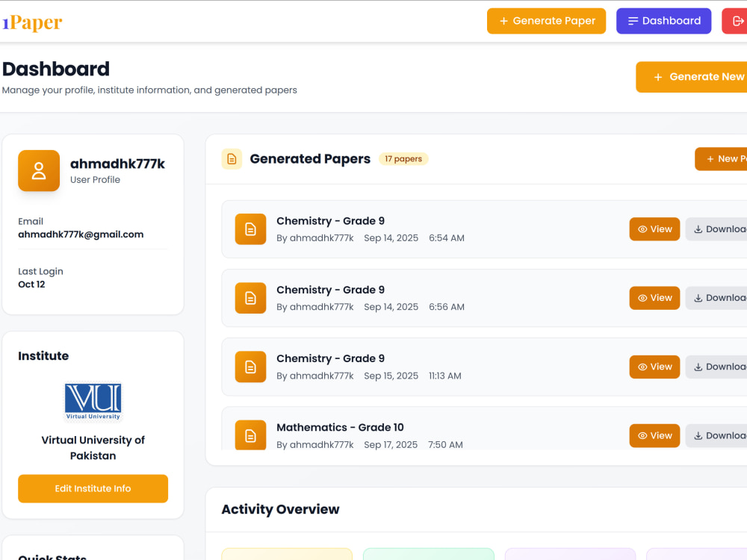747x560 pixels.
Task: Click the document icon of the 6:56 AM paper
Action: pyautogui.click(x=250, y=298)
